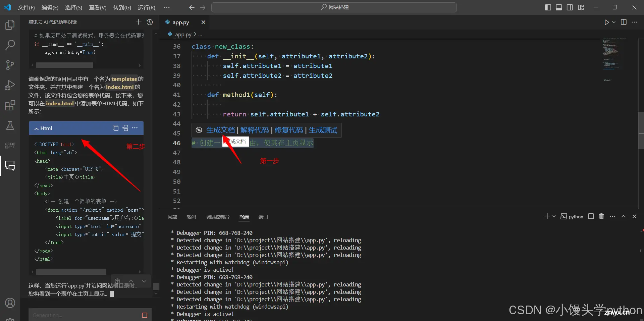Close the terminal panel
This screenshot has height=321, width=644.
(634, 216)
